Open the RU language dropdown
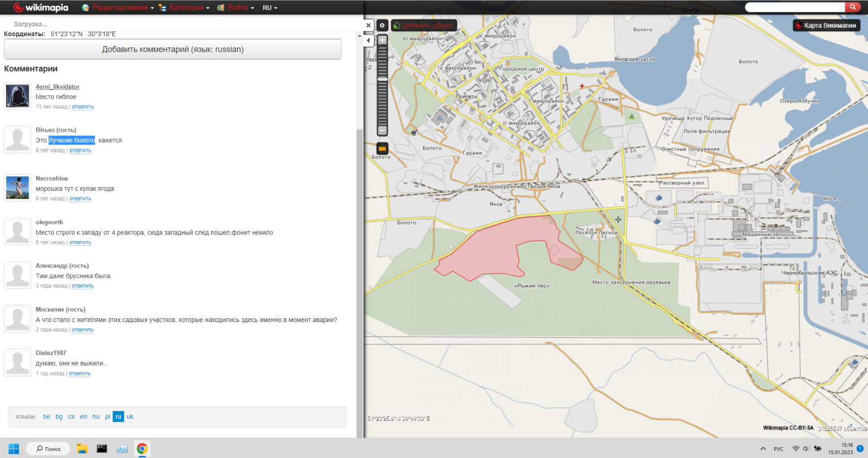 tap(270, 8)
